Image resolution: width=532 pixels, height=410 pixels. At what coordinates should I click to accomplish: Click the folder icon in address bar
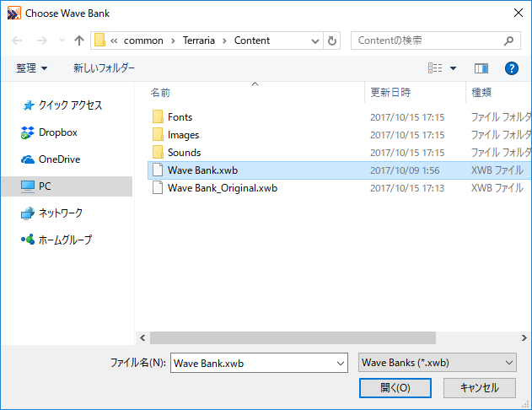(99, 40)
